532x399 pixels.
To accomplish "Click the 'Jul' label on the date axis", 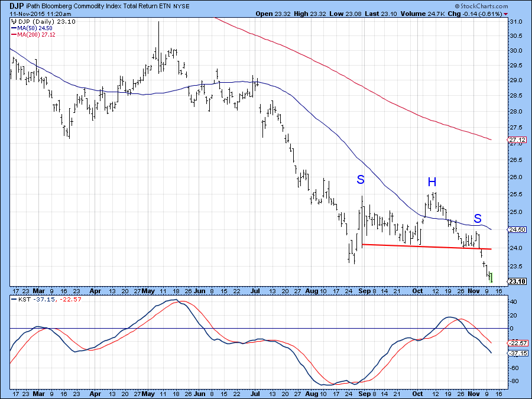I will 255,291.
